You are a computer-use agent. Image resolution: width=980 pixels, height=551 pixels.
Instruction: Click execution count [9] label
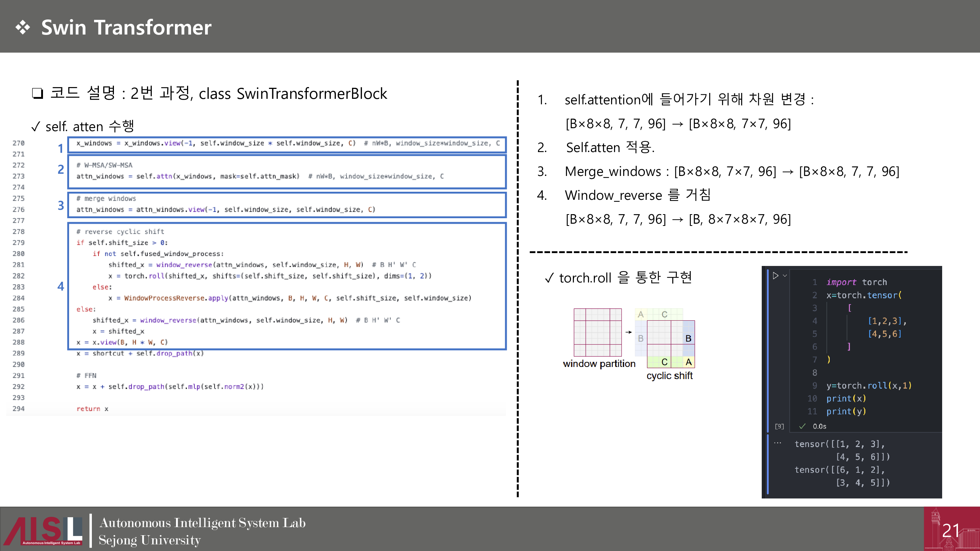click(779, 426)
